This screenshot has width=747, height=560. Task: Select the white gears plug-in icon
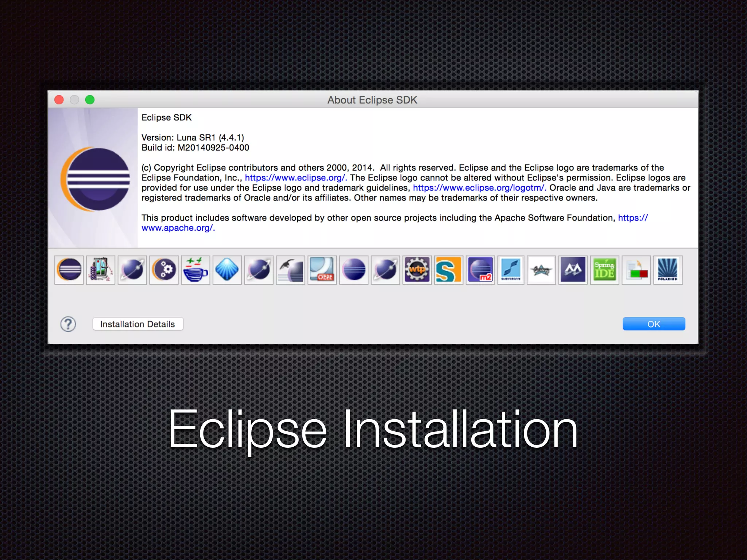coord(164,270)
